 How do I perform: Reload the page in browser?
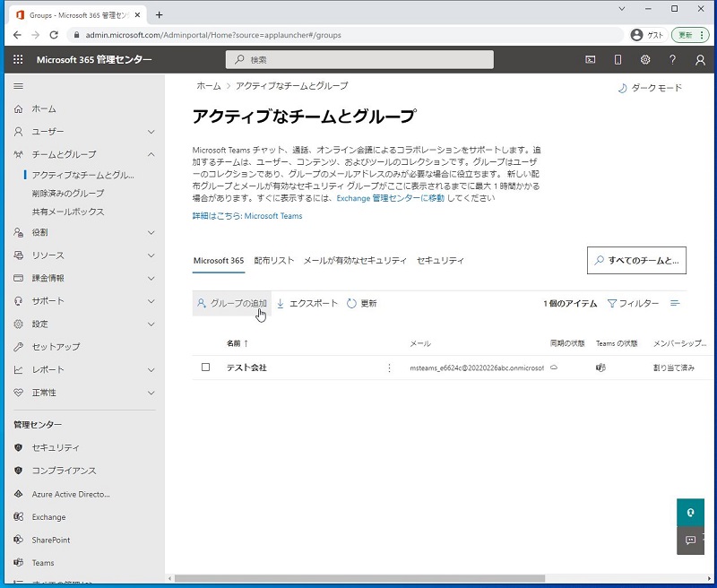point(54,35)
